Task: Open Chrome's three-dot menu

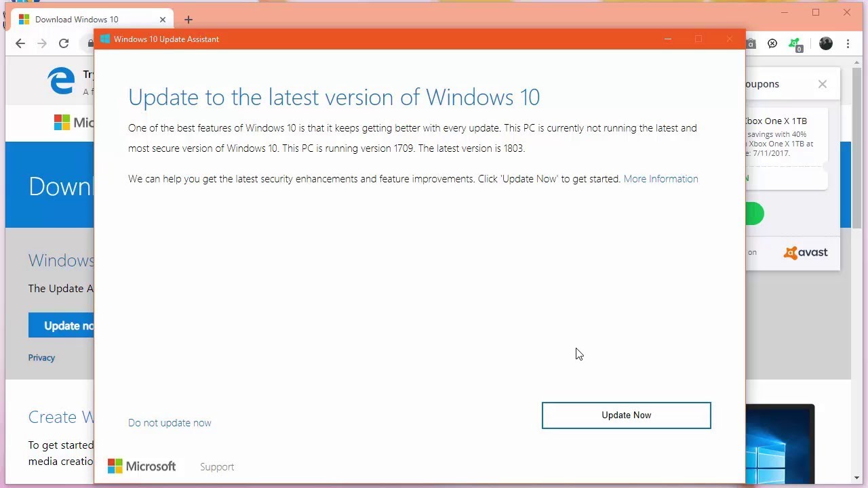Action: click(x=848, y=43)
